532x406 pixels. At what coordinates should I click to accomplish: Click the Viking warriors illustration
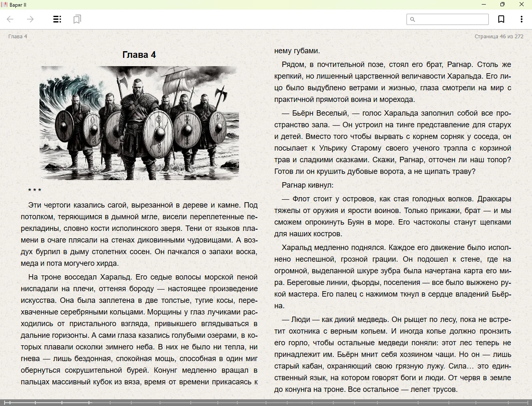coord(139,123)
